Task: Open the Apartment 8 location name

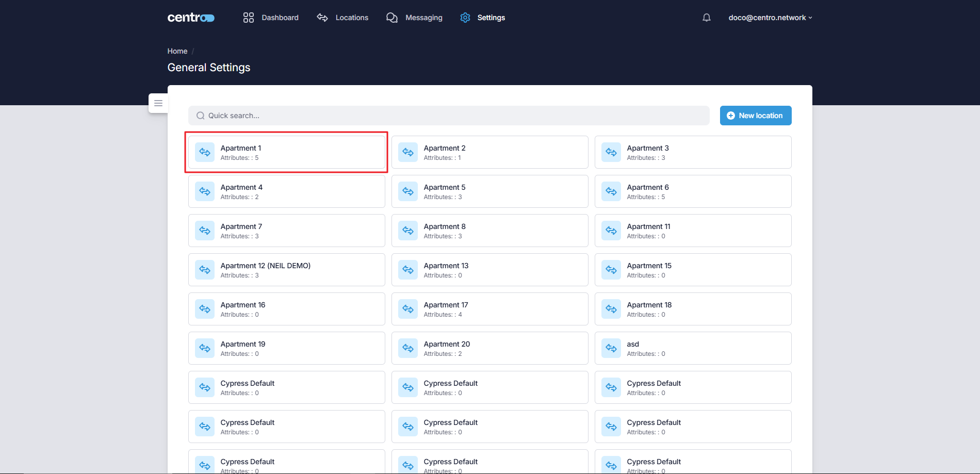Action: [x=445, y=226]
